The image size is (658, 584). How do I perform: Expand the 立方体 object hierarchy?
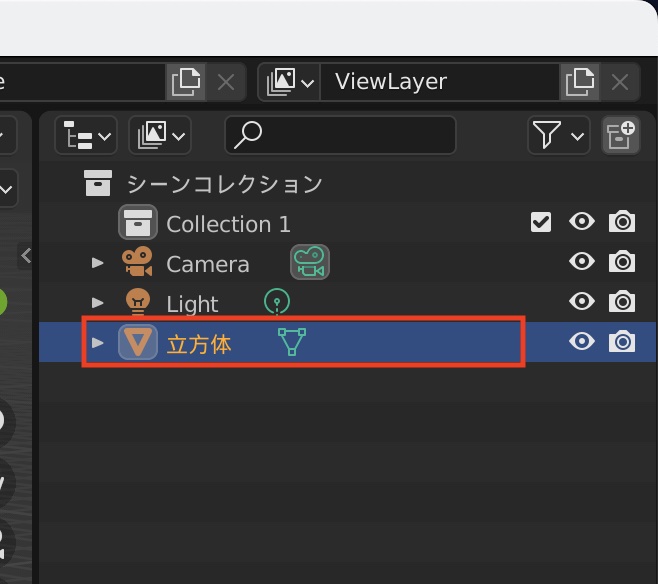(x=98, y=343)
